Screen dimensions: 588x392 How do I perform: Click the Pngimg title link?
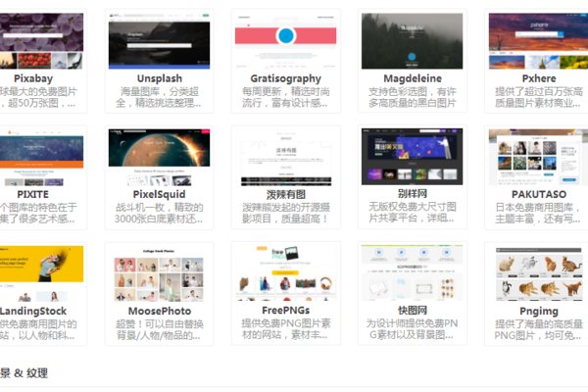[539, 312]
